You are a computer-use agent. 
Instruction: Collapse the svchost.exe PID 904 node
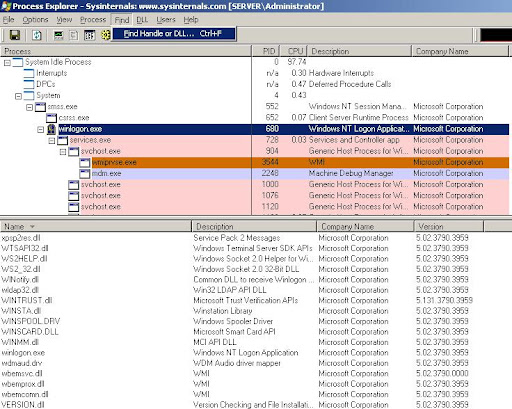[x=63, y=152]
